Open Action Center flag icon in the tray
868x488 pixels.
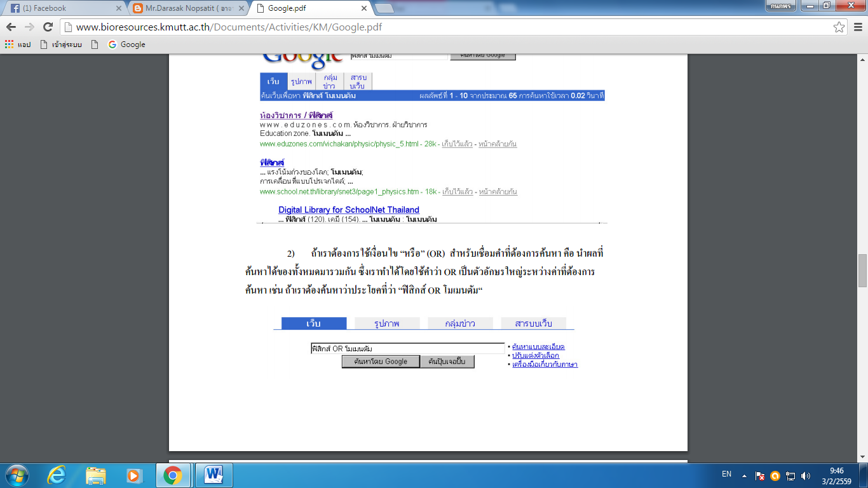pyautogui.click(x=760, y=475)
